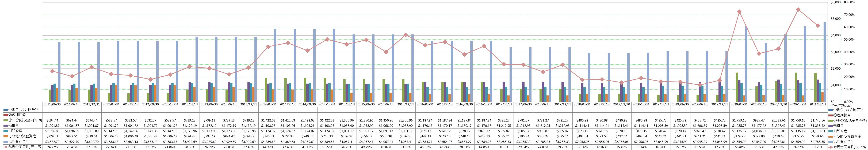868x150 pixels.
Task: Click the $1,347.42 receivables cell
Action: (x=778, y=125)
